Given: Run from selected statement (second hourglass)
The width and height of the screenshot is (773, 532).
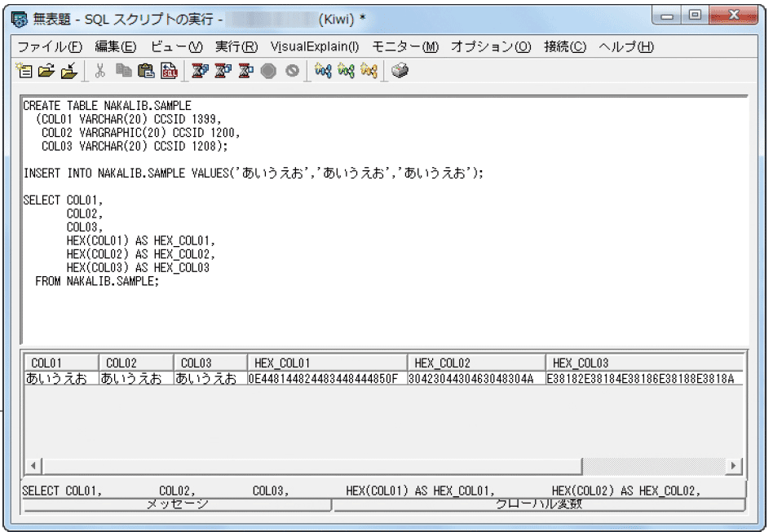Looking at the screenshot, I should (223, 71).
